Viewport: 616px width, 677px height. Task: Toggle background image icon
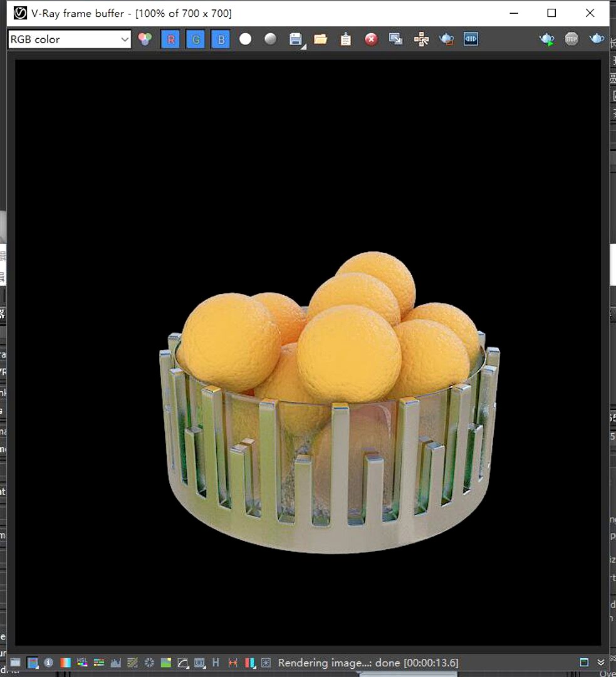(x=166, y=663)
